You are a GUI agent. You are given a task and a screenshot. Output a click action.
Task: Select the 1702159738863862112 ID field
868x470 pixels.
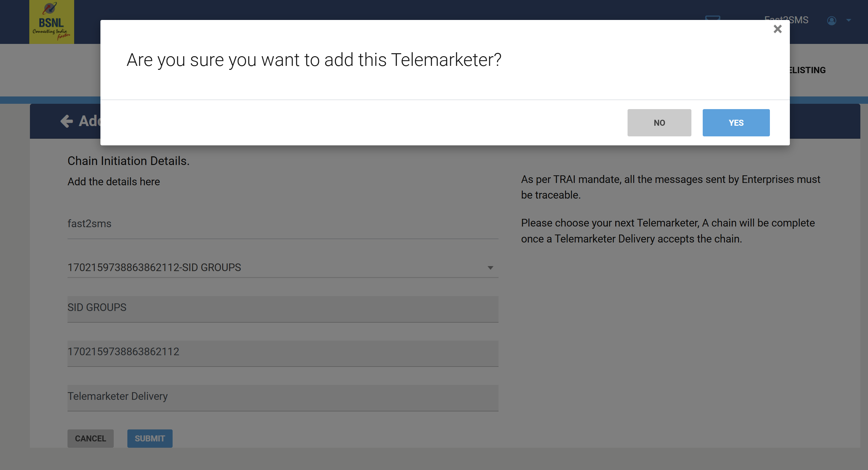283,353
